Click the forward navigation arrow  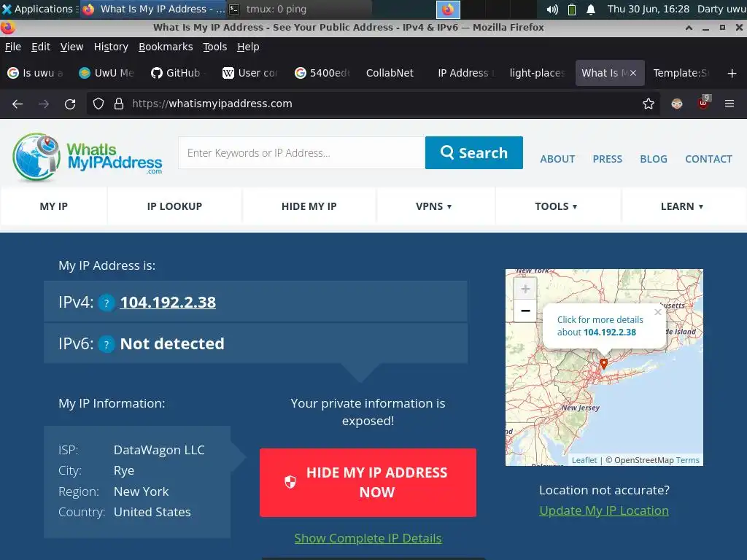click(x=44, y=104)
